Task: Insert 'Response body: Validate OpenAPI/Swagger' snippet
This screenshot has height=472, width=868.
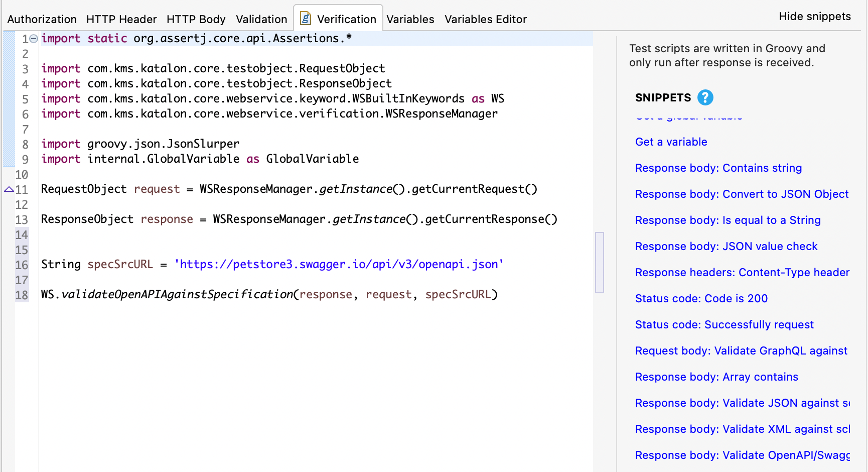Action: 743,455
